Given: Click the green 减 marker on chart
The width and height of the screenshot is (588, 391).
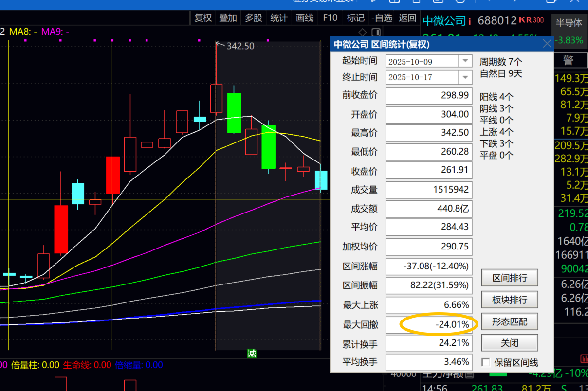Looking at the screenshot, I should (x=251, y=354).
